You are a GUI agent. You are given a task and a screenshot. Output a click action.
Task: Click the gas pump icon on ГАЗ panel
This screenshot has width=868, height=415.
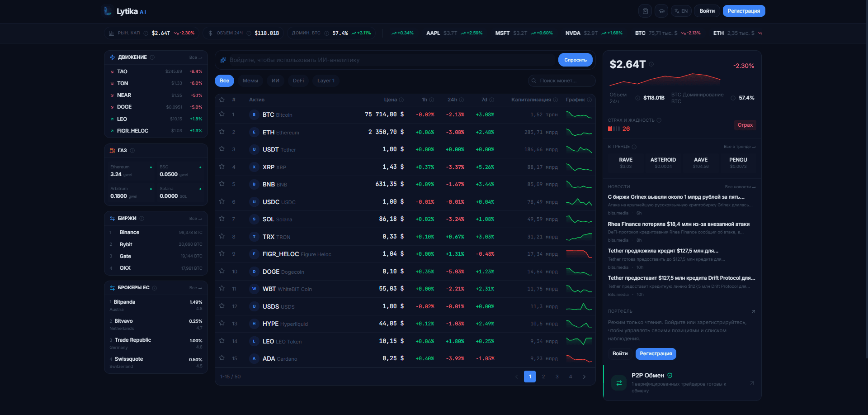(x=113, y=150)
